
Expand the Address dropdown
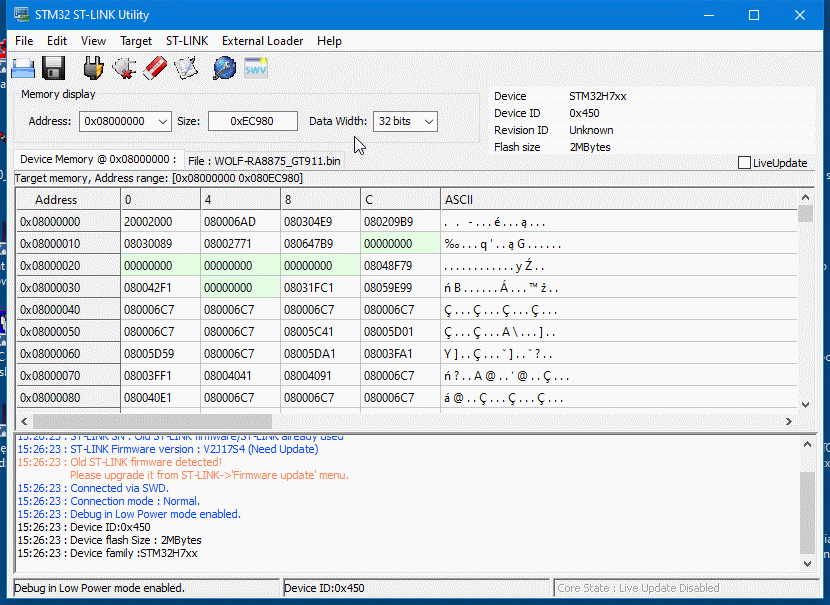[163, 121]
